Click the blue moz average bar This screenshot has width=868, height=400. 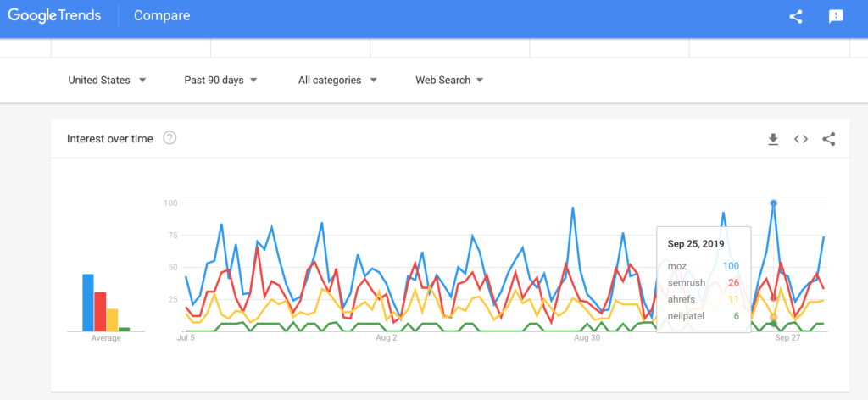pyautogui.click(x=88, y=303)
